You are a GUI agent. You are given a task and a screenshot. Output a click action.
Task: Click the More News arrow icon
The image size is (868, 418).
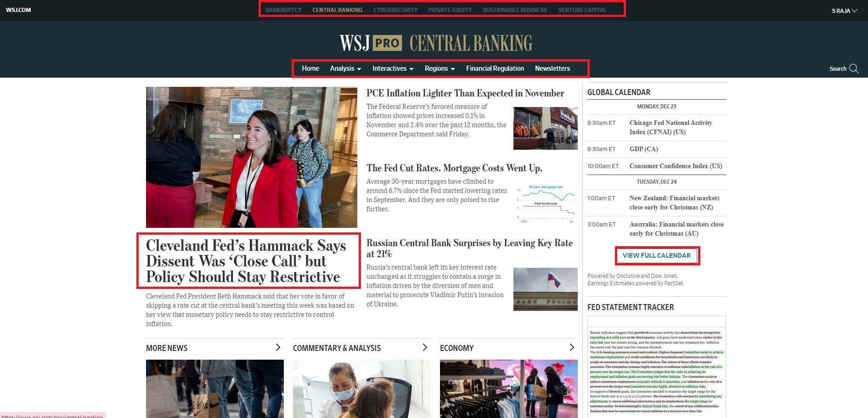(x=277, y=347)
